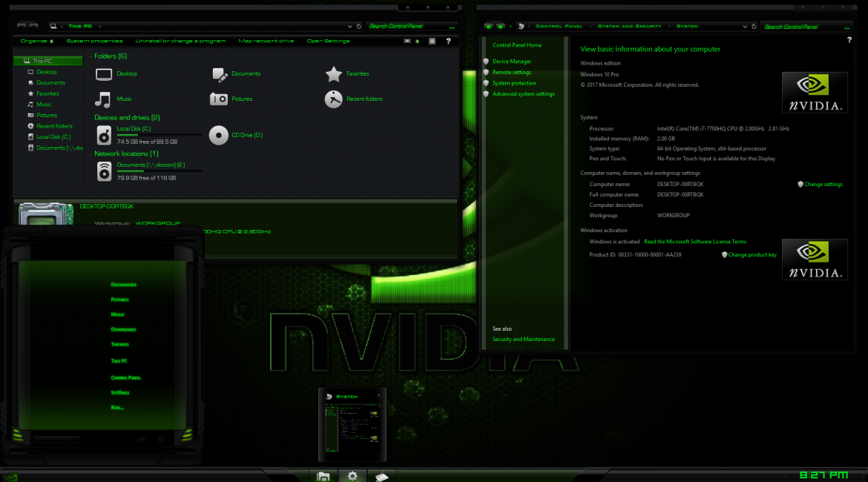Select the Local Disk (C:) drive icon
This screenshot has width=868, height=482.
104,135
